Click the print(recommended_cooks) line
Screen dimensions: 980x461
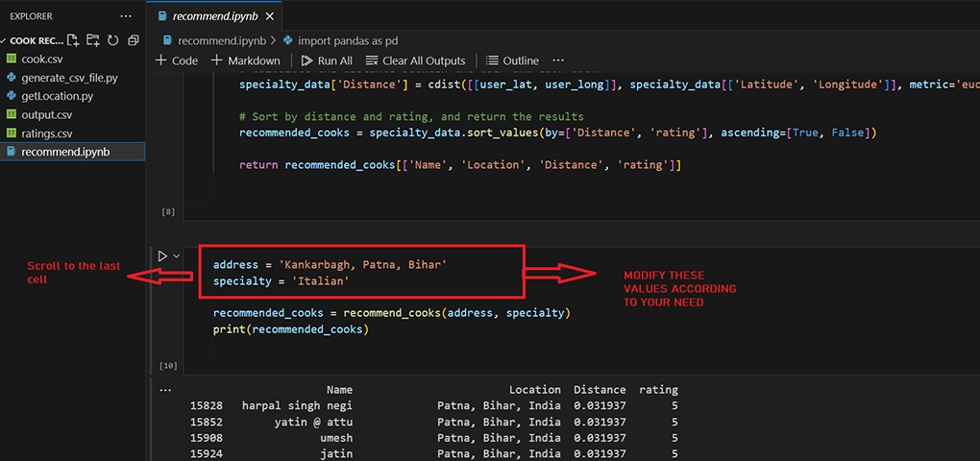[291, 329]
